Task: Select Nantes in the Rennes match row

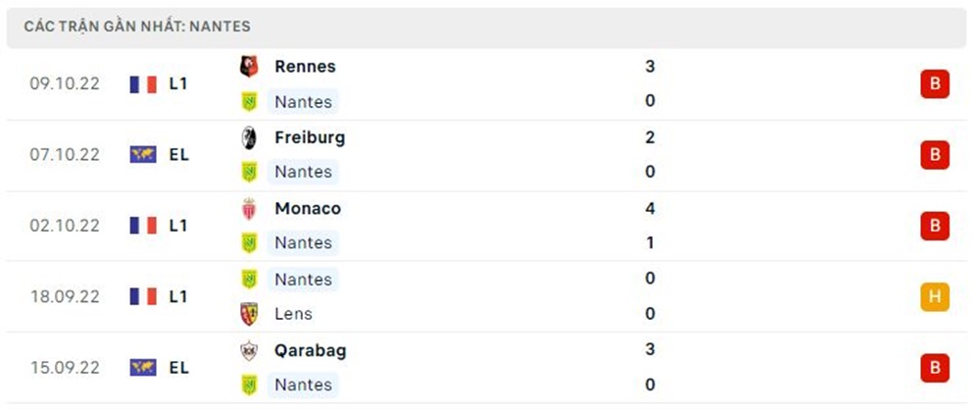Action: coord(303,101)
